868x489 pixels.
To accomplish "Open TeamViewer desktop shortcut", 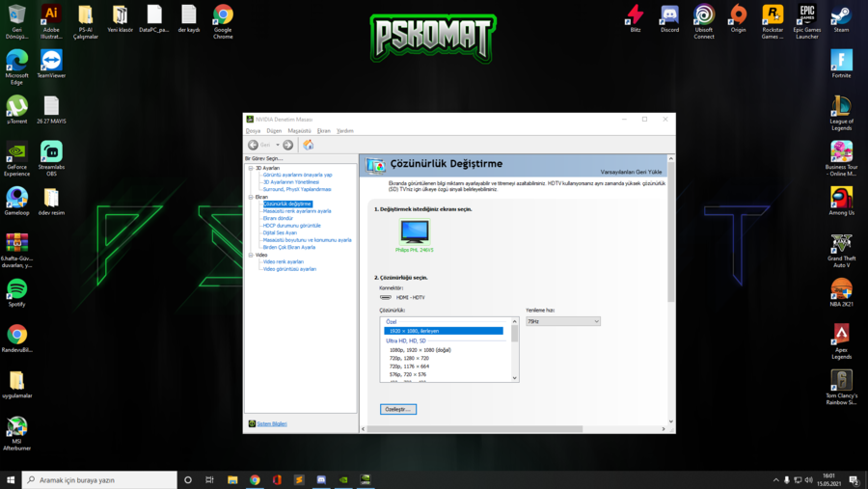I will [51, 64].
